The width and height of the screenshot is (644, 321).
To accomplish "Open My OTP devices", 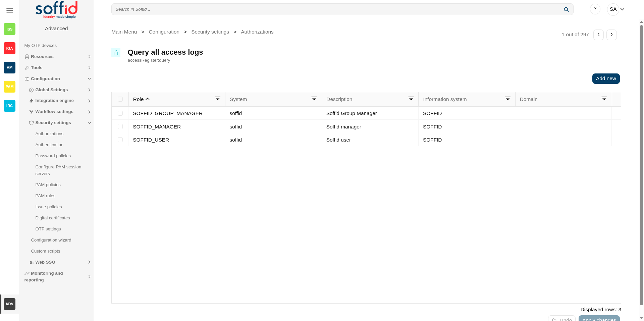I will 41,46.
